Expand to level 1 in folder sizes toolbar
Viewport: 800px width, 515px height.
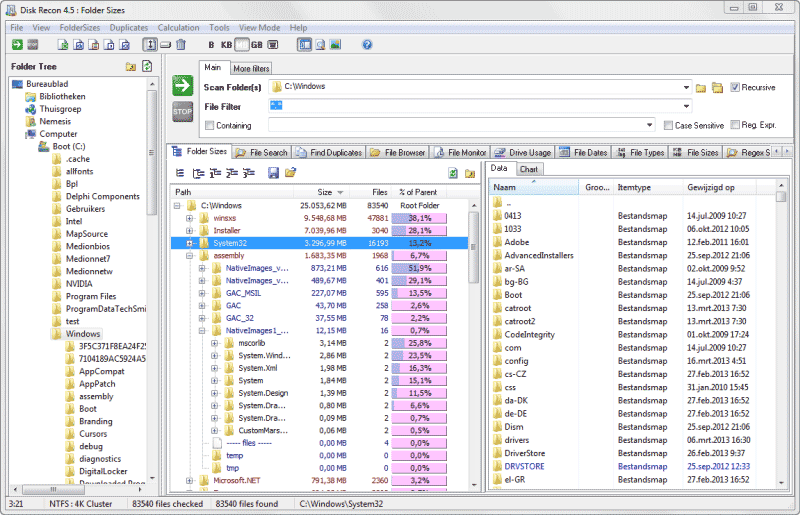(x=215, y=173)
